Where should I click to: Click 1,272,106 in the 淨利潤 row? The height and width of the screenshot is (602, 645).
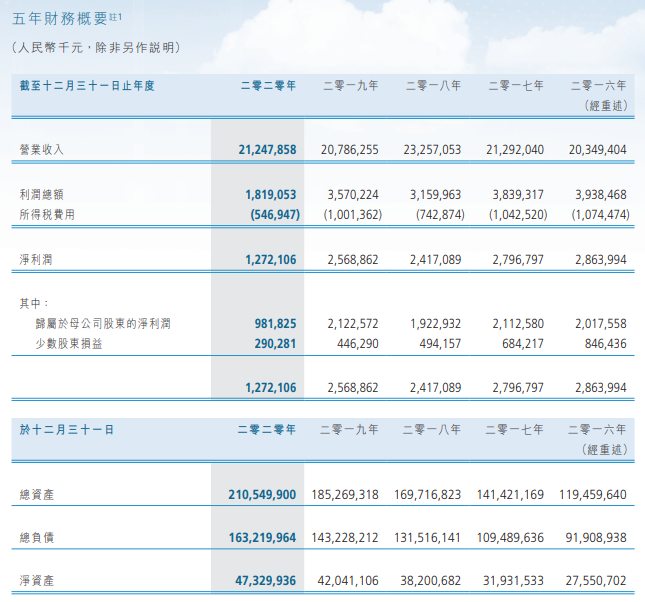point(271,259)
